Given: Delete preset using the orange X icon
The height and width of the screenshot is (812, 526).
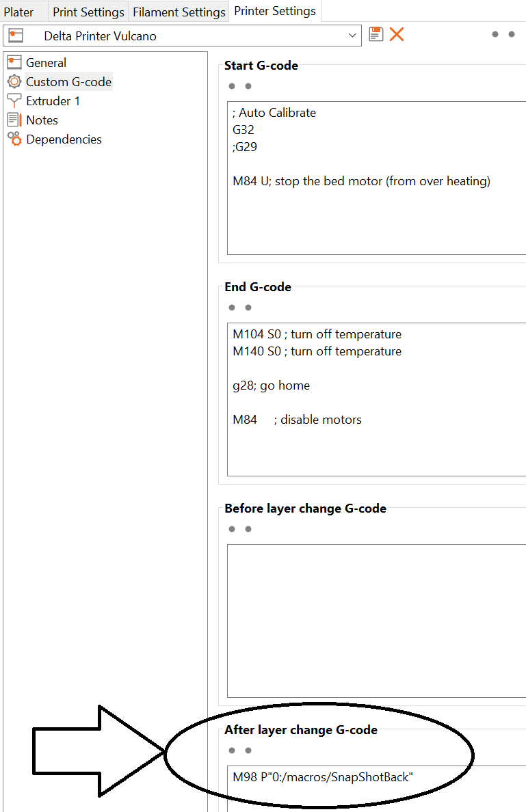Looking at the screenshot, I should pos(397,34).
